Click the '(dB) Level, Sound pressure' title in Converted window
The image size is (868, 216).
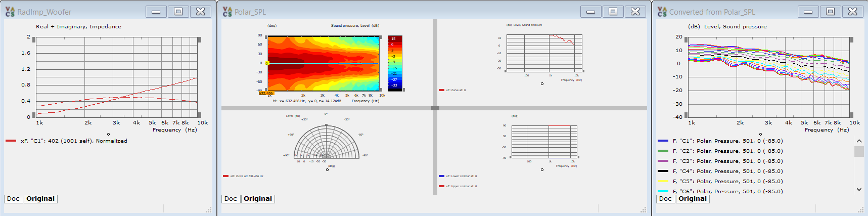(x=727, y=27)
